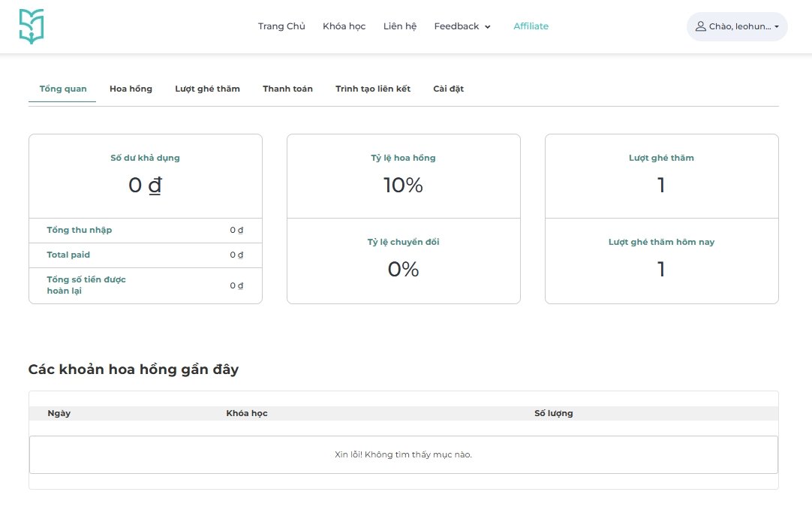Open the Lượt ghé thăm tab
Image resolution: width=812 pixels, height=528 pixels.
tap(207, 89)
